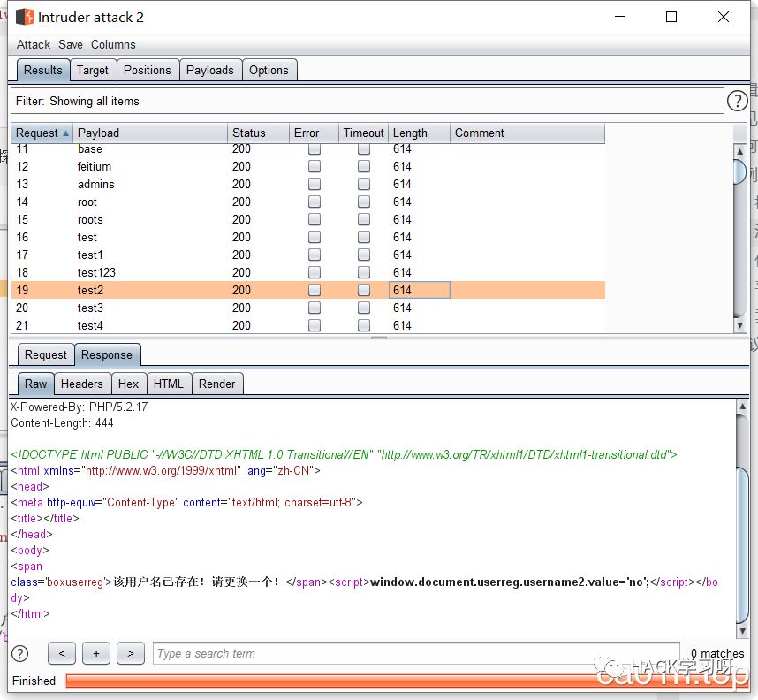Switch to the Positions tab
The height and width of the screenshot is (700, 758).
click(148, 70)
